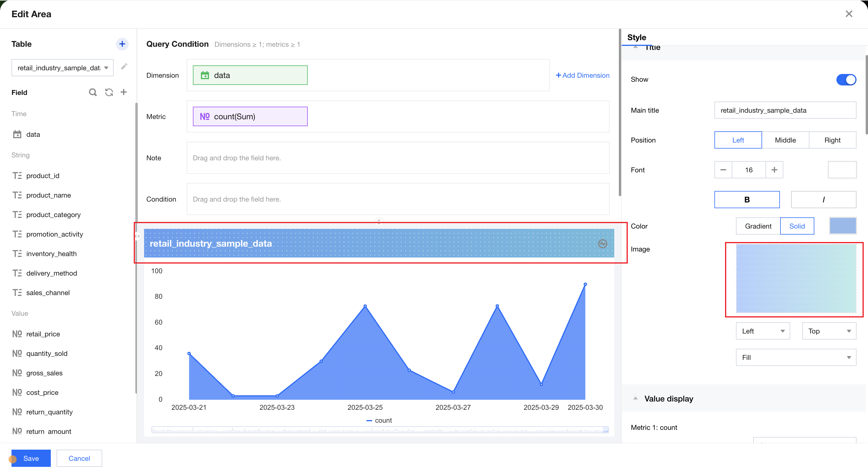Click the font size plus button

click(x=774, y=170)
